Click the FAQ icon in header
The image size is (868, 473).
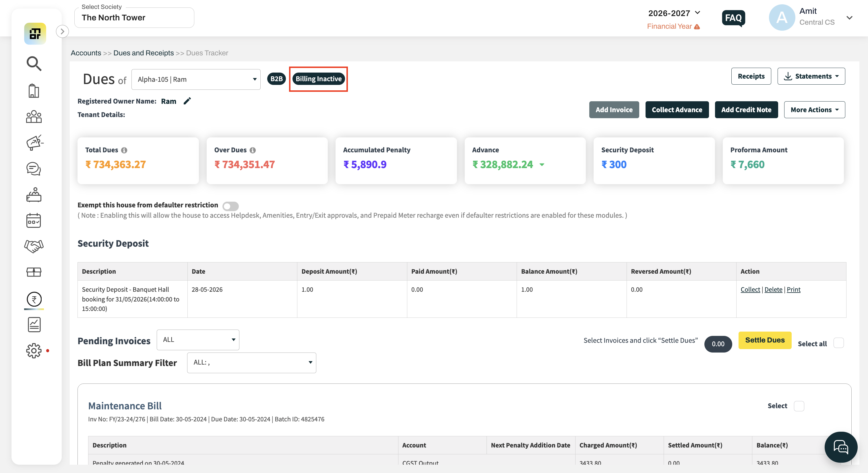click(733, 18)
